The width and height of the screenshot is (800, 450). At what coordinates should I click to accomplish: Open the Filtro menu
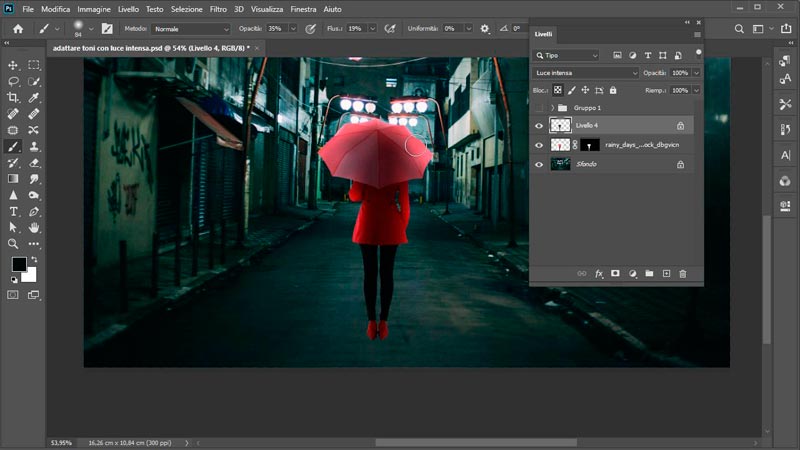click(218, 9)
